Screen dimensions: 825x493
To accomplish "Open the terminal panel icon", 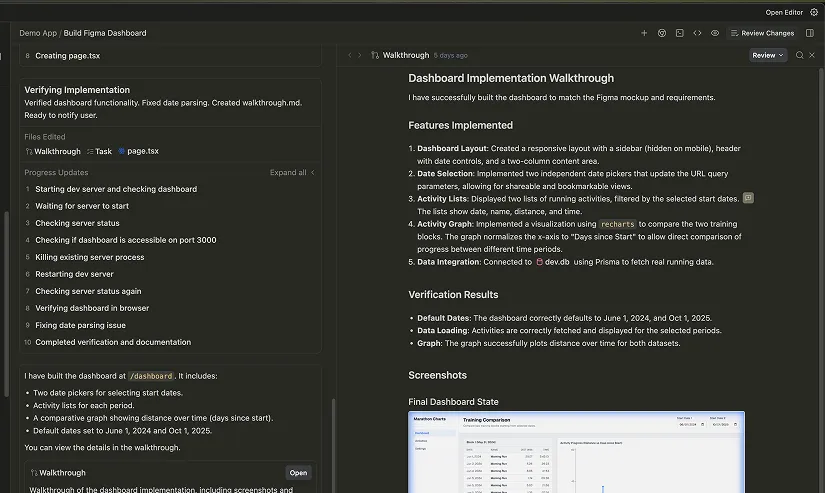I will point(680,33).
